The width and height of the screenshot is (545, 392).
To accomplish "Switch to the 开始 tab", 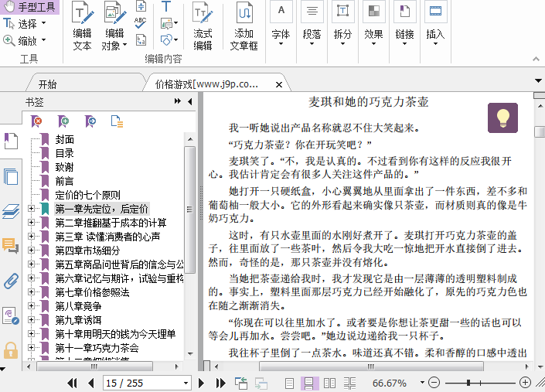I will pyautogui.click(x=47, y=84).
